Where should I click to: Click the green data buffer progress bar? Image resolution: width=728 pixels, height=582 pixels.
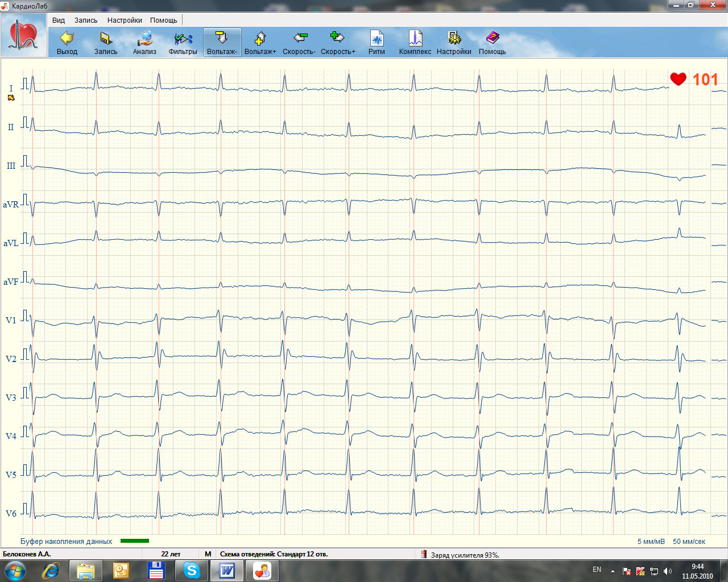click(135, 541)
